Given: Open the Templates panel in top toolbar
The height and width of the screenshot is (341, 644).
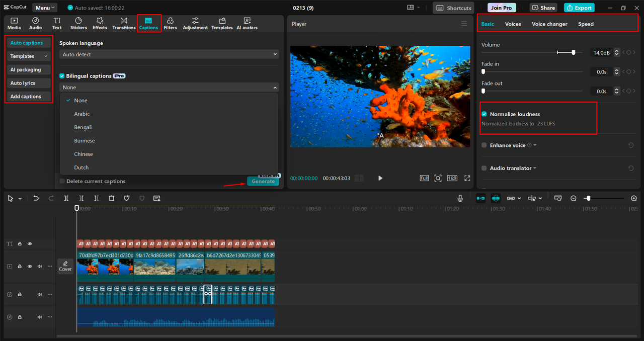Looking at the screenshot, I should [222, 23].
